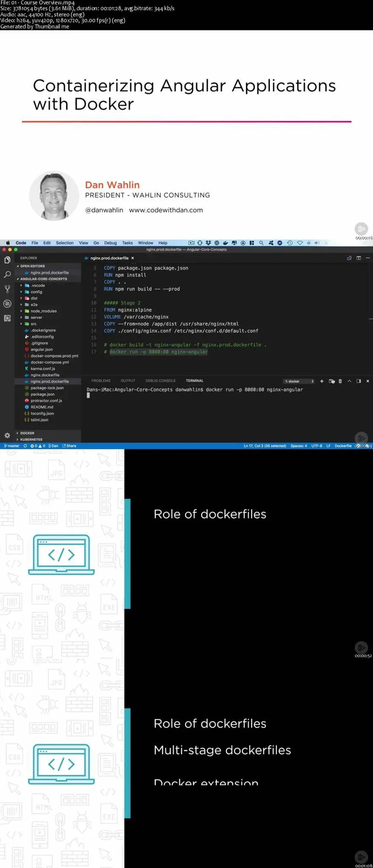Maximize the panel with the up chevron
Image resolution: width=373 pixels, height=868 pixels.
(x=349, y=381)
